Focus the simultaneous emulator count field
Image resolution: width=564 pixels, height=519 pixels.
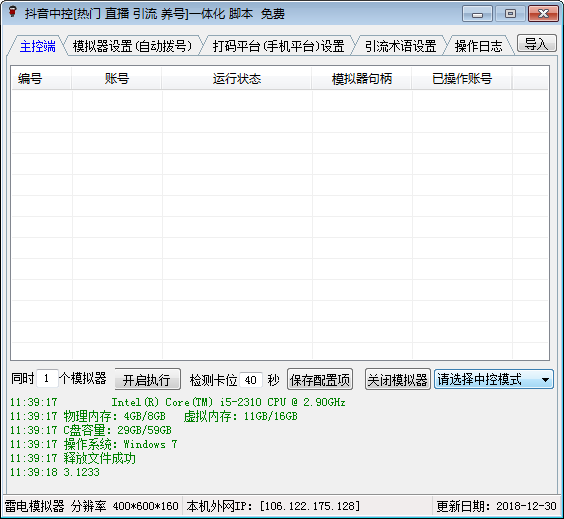click(x=47, y=379)
